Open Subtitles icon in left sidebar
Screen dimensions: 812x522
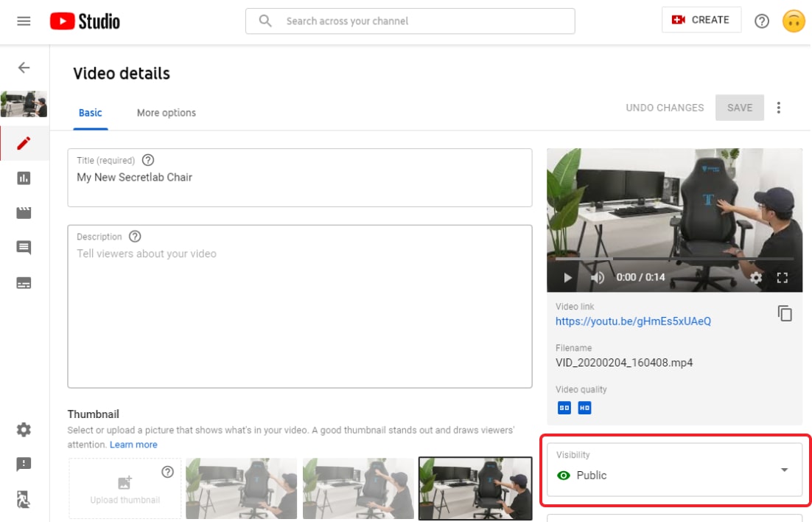point(24,283)
